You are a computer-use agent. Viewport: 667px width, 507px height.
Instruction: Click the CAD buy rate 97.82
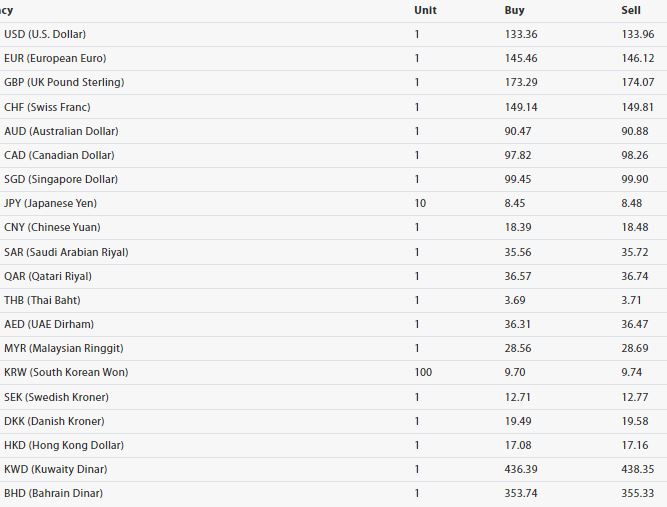click(518, 155)
